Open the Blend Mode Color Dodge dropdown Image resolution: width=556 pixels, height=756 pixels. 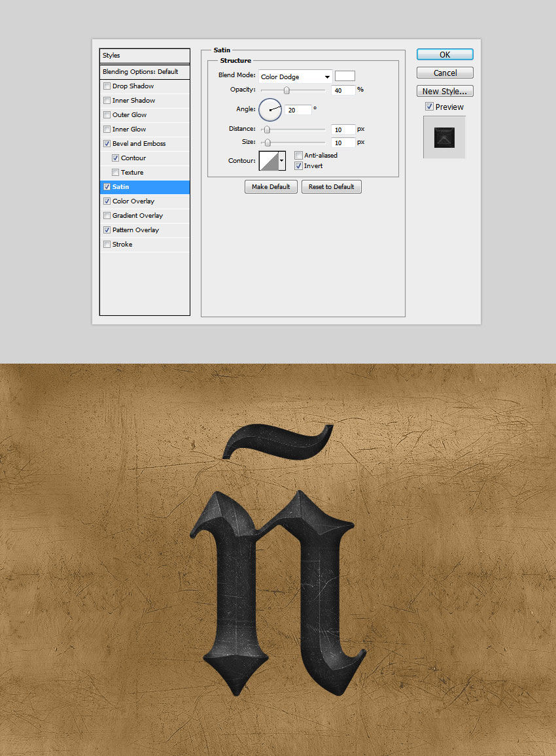click(x=295, y=77)
